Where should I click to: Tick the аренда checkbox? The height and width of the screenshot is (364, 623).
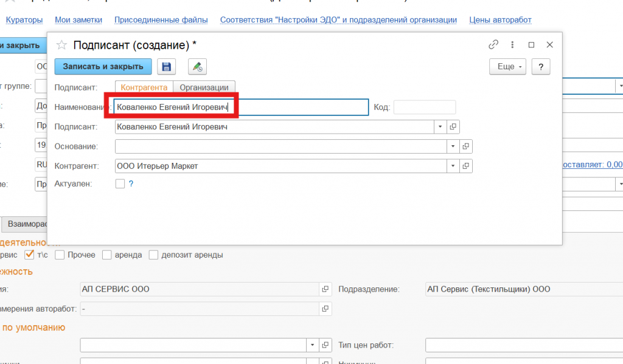point(107,255)
